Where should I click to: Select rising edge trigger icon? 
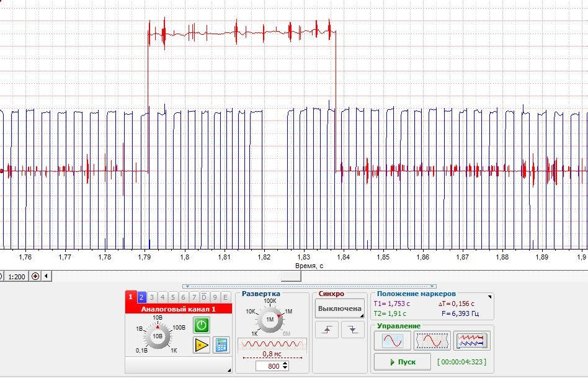(327, 330)
